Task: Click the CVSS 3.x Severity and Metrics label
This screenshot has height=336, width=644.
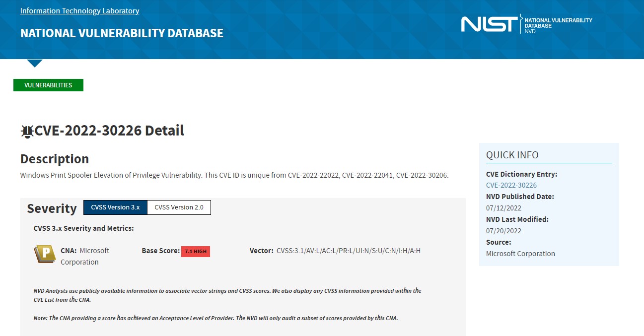Action: (84, 228)
